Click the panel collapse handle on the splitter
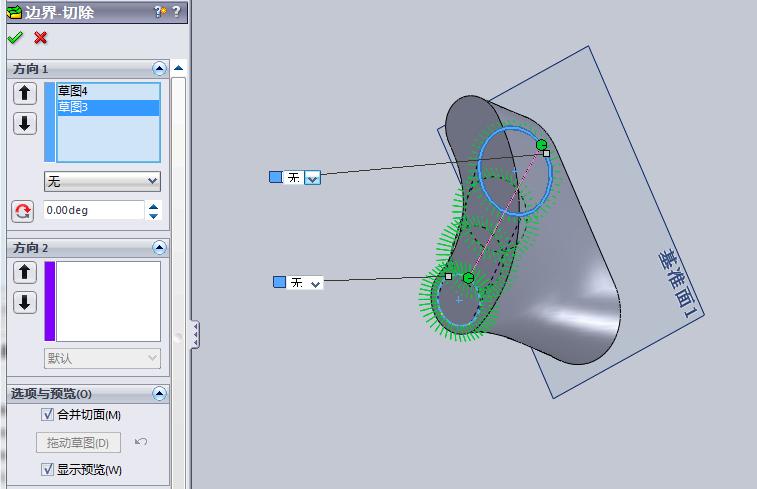 (x=195, y=335)
